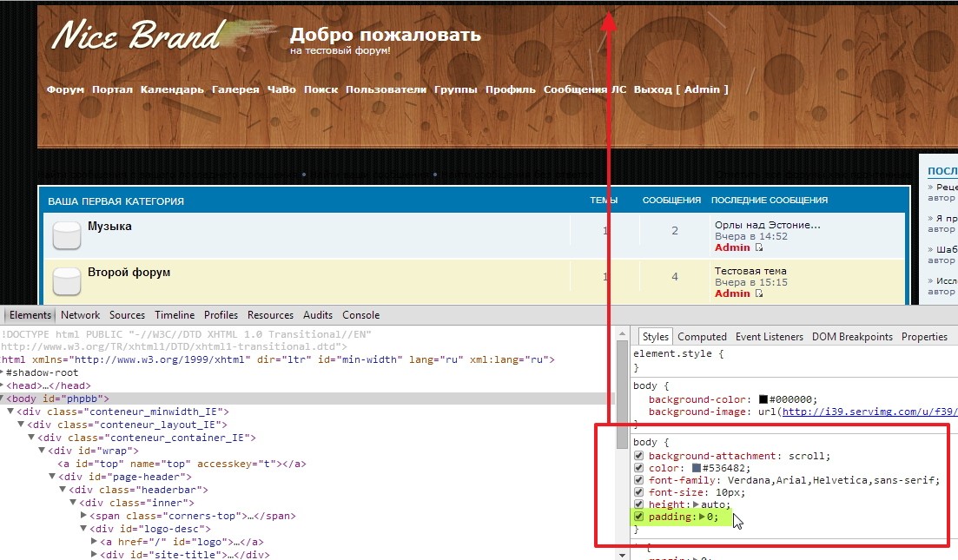
Task: Expand the head element node
Action: 2,385
